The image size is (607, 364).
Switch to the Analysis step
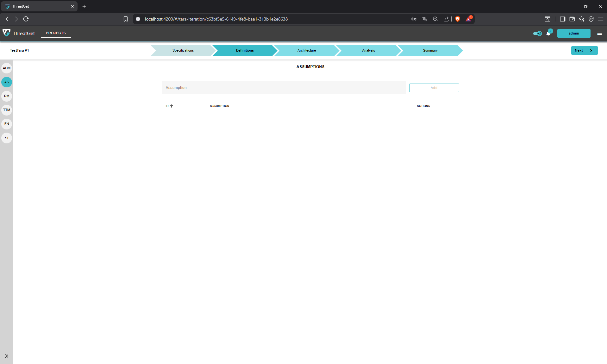pyautogui.click(x=368, y=51)
